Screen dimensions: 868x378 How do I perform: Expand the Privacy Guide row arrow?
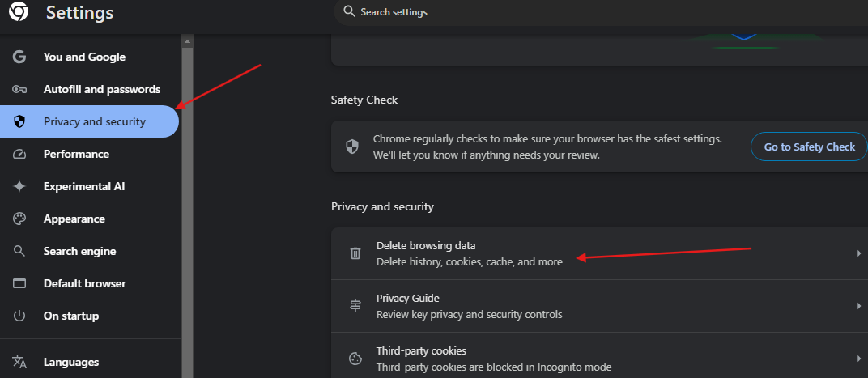[859, 306]
